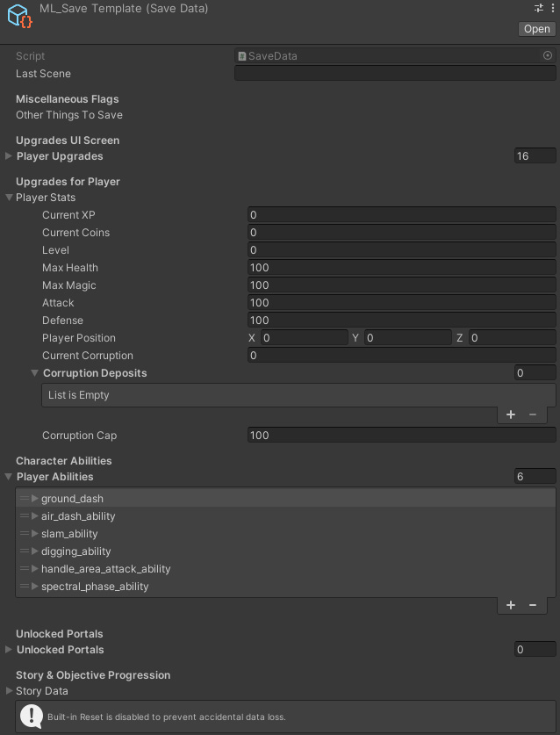Click the Player Position Y field

point(407,338)
